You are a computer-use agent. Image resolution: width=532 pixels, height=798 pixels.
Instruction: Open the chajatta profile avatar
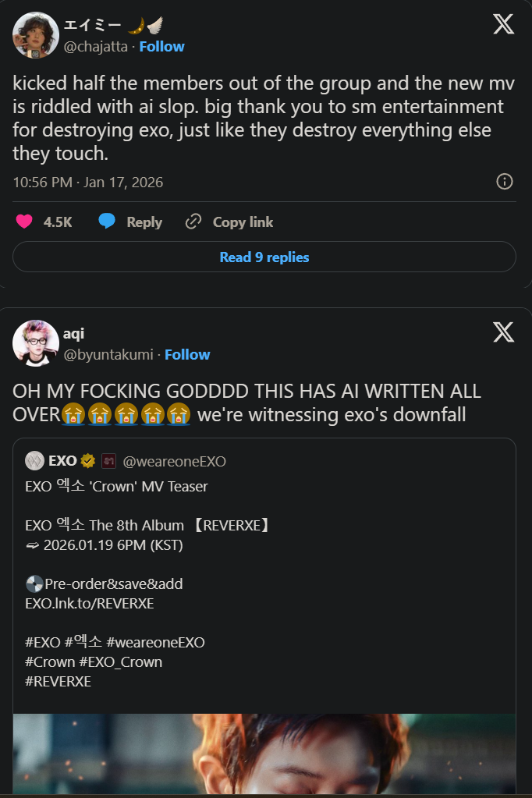(x=36, y=36)
